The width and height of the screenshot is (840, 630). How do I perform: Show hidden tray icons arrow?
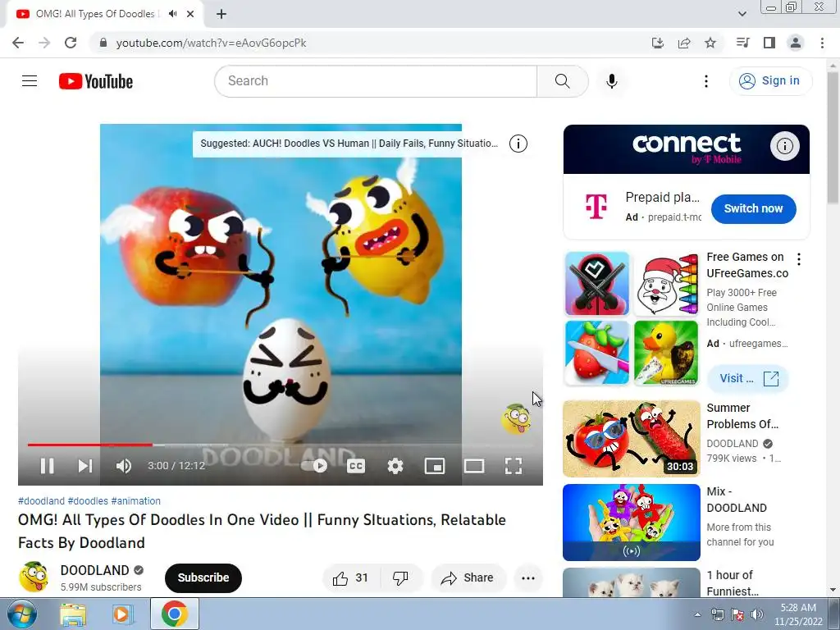pyautogui.click(x=697, y=614)
